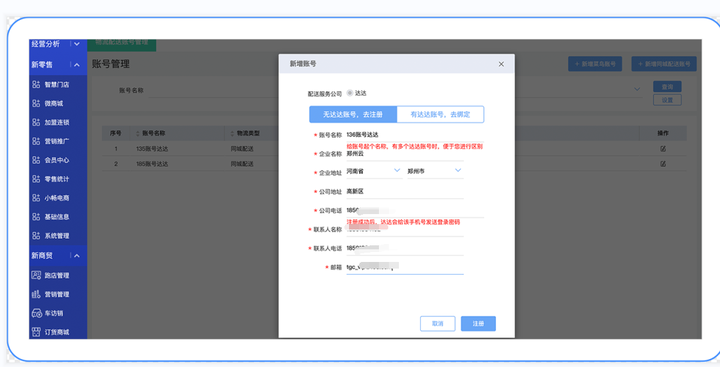Image resolution: width=720 pixels, height=367 pixels.
Task: Select table cell 185账号达达
Action: click(x=152, y=164)
